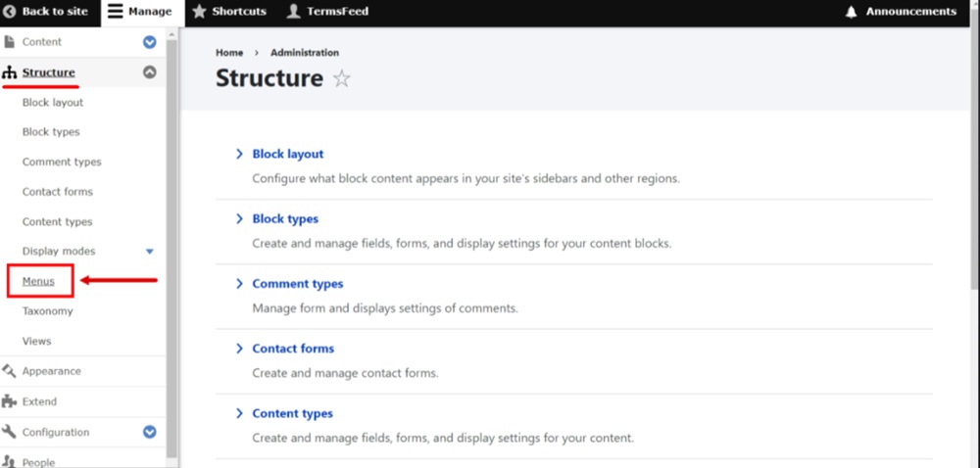The height and width of the screenshot is (468, 980).
Task: Click the Administration breadcrumb link
Action: pos(305,53)
